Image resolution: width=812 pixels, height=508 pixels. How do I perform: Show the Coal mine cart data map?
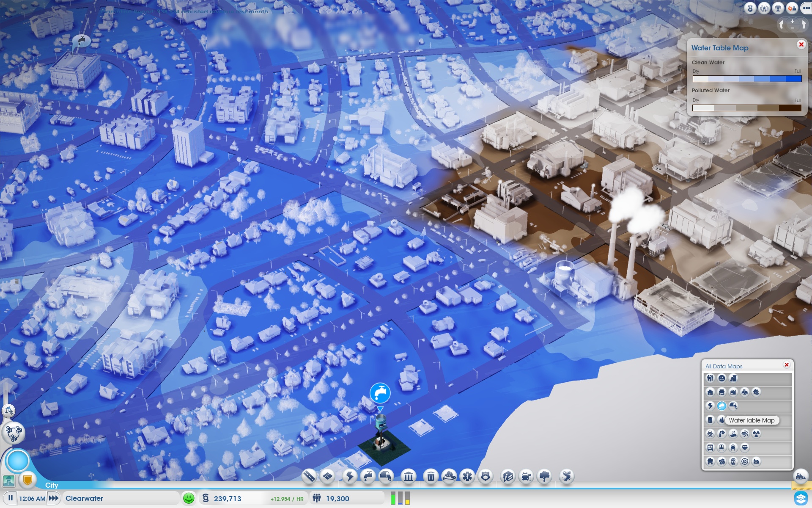click(x=710, y=461)
